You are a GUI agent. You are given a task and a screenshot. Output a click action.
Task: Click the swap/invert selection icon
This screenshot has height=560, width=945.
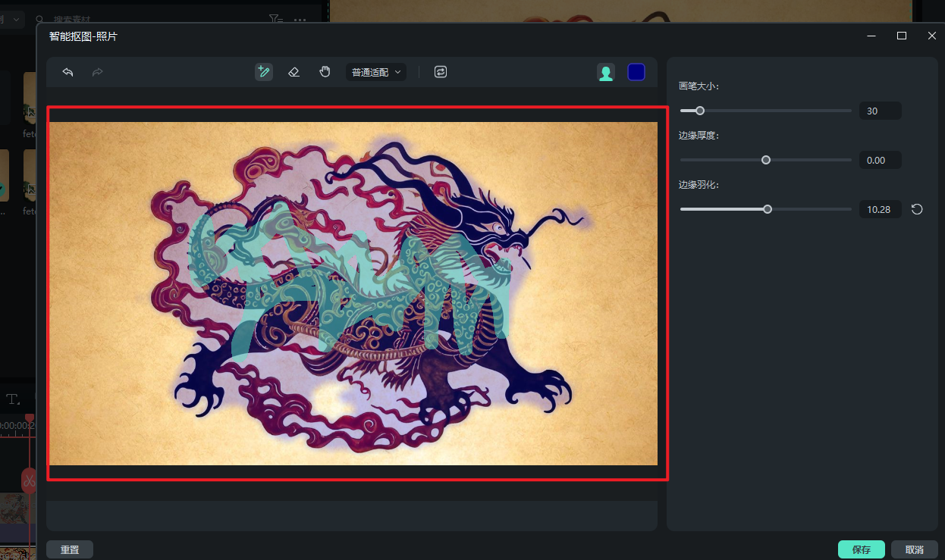tap(441, 72)
